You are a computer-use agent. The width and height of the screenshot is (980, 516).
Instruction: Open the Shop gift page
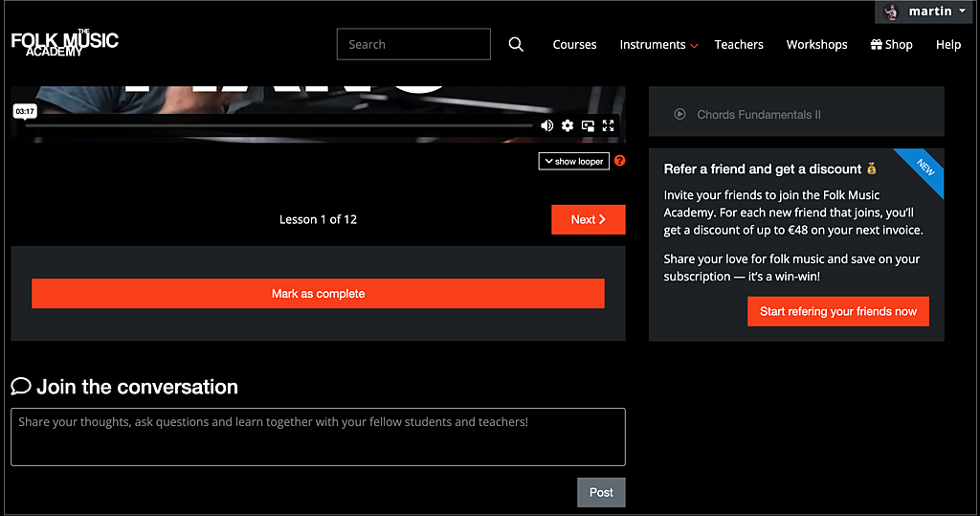point(891,45)
